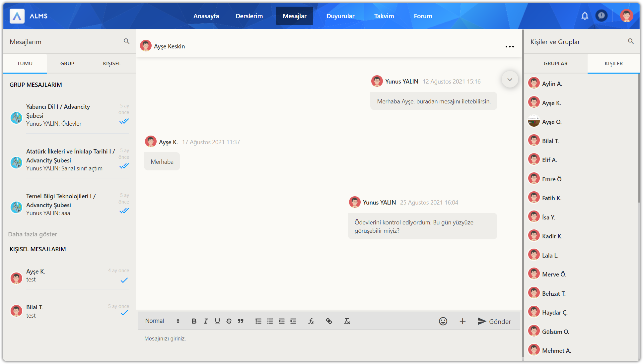Clear text formatting icon in editor
Viewport: 643px width, 364px height.
point(347,321)
